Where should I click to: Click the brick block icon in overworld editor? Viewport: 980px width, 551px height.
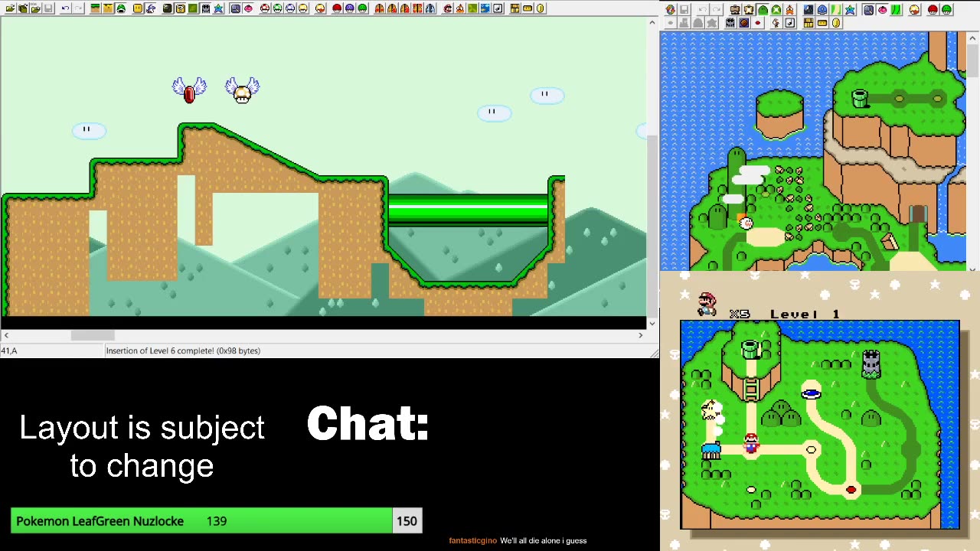point(808,23)
